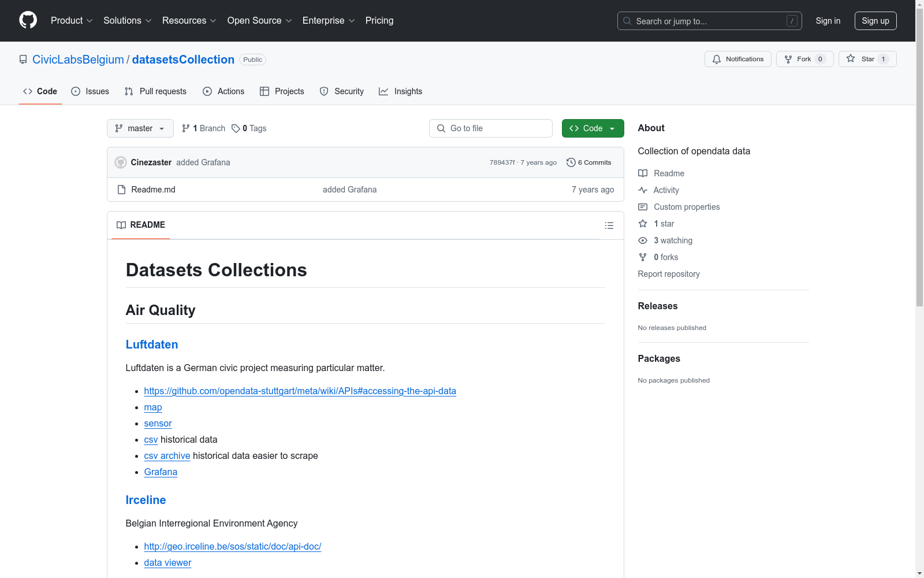Screen dimensions: 924x578
Task: Star this repository
Action: click(x=867, y=59)
